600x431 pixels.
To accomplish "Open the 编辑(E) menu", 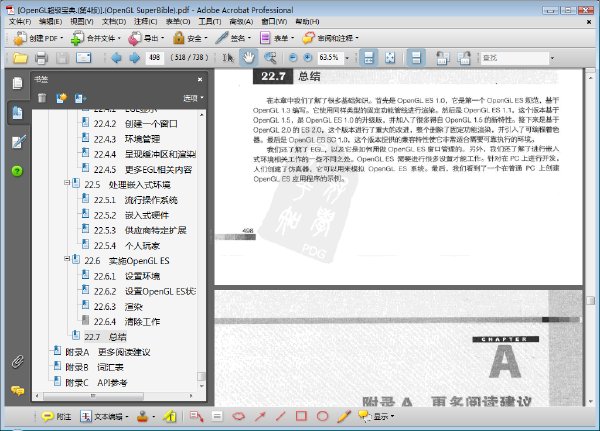I will (50, 21).
